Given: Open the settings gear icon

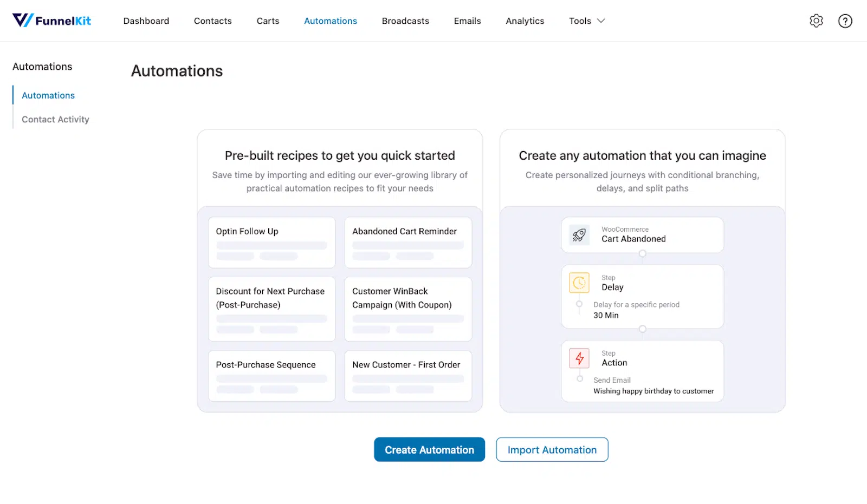Looking at the screenshot, I should coord(816,21).
